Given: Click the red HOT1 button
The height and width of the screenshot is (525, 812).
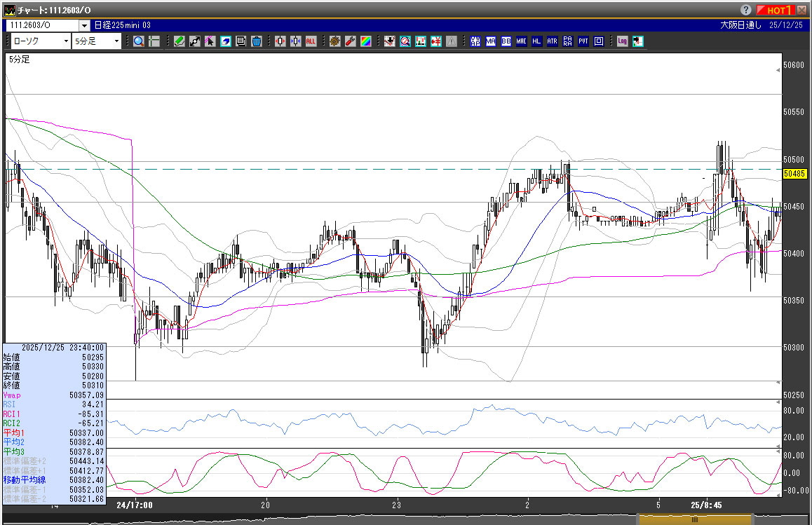Looking at the screenshot, I should pos(776,10).
